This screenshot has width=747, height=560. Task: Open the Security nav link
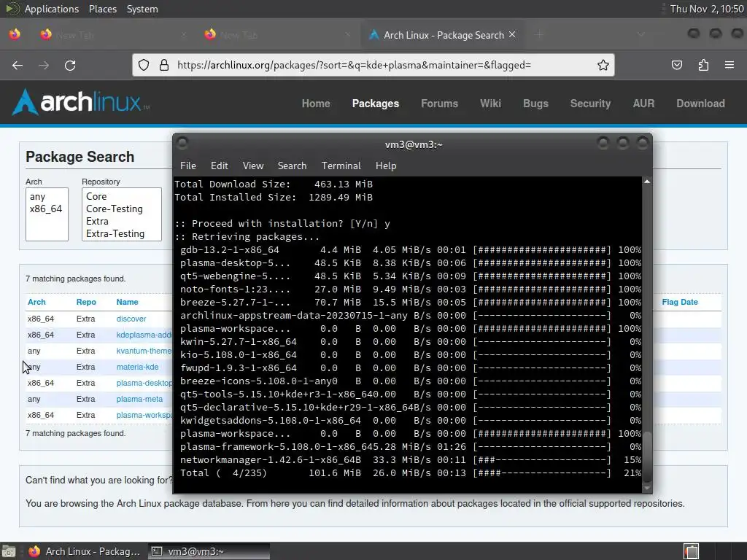590,104
